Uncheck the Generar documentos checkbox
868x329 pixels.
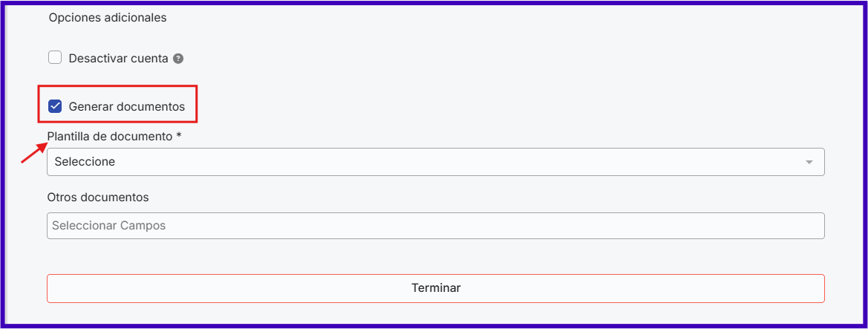pyautogui.click(x=55, y=106)
